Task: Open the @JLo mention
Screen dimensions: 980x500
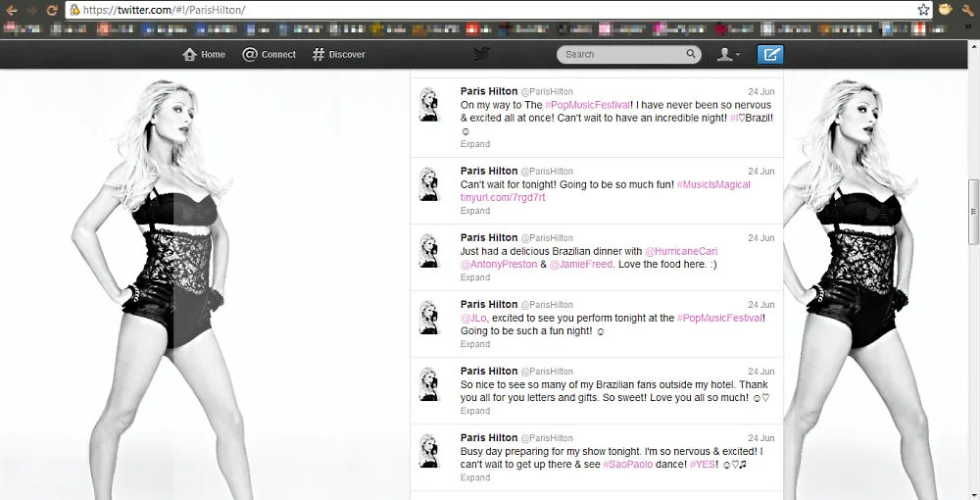Action: pos(473,318)
